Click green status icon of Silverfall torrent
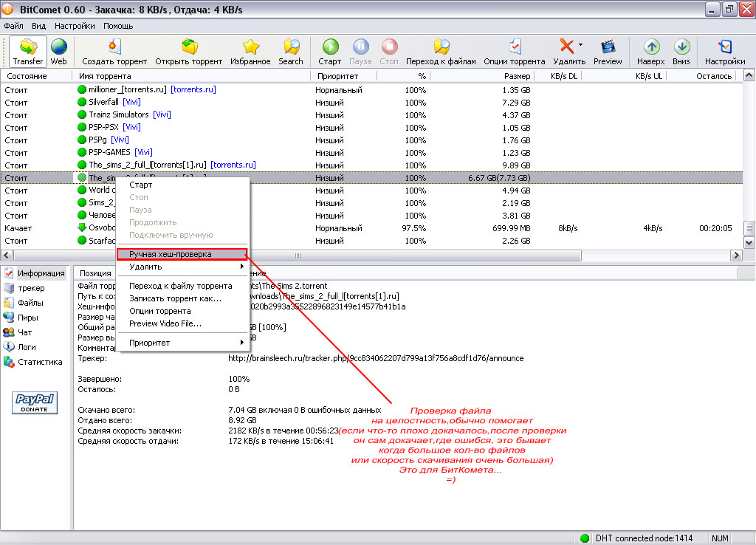Viewport: 756px width, 545px height. click(82, 102)
